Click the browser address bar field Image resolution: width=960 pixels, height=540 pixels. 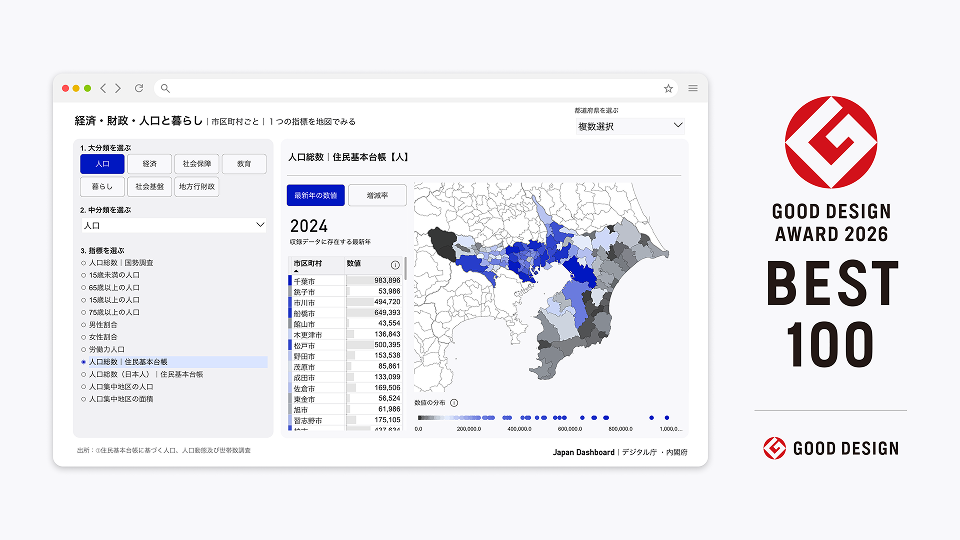pyautogui.click(x=416, y=88)
